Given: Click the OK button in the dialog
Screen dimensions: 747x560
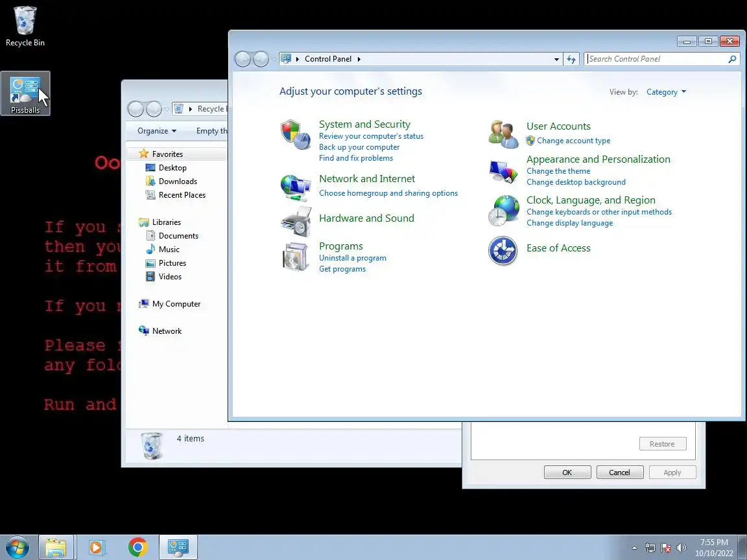Looking at the screenshot, I should pos(567,472).
